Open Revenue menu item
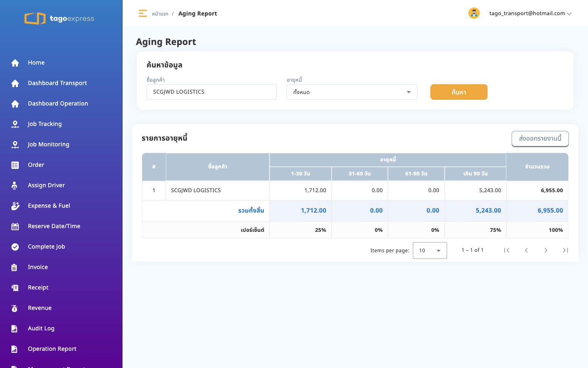This screenshot has height=368, width=588. 40,308
